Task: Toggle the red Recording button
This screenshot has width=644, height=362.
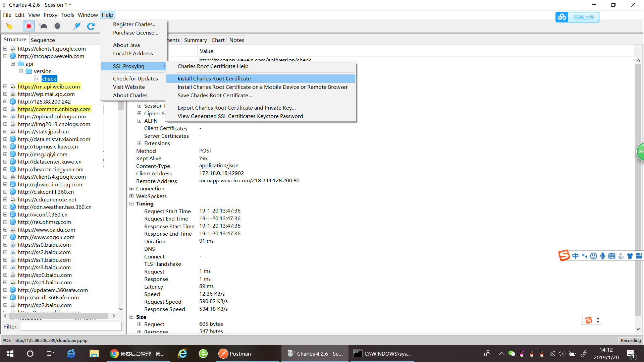Action: (29, 26)
